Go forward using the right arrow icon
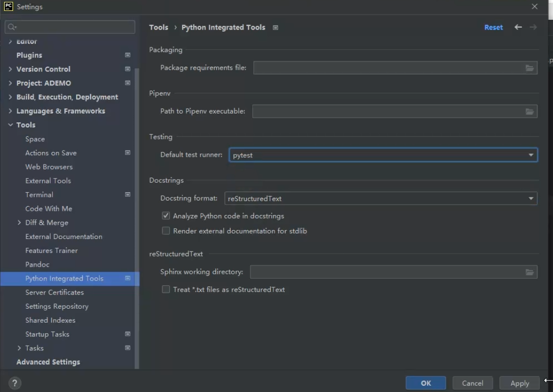Screen dimensions: 553x392 click(x=533, y=27)
